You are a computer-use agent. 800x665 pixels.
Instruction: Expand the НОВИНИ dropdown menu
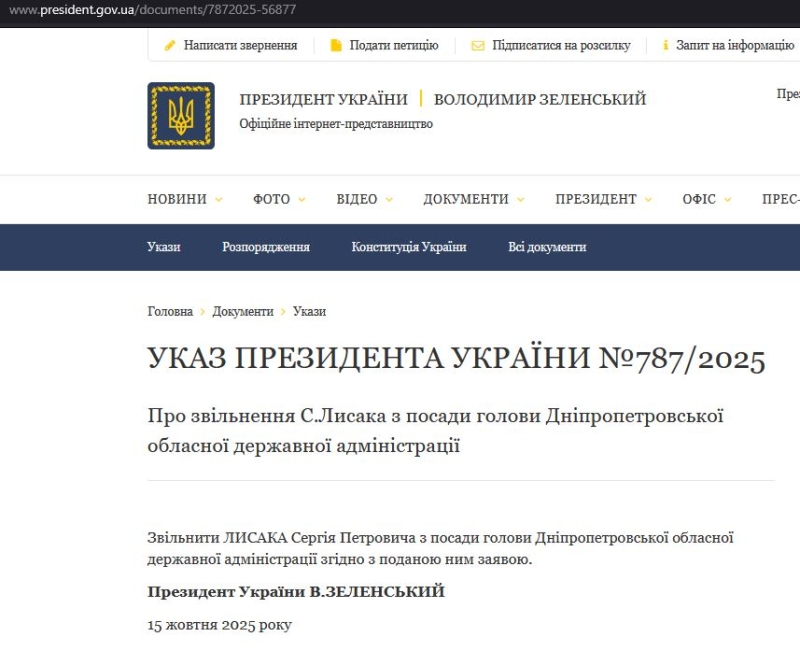point(185,199)
